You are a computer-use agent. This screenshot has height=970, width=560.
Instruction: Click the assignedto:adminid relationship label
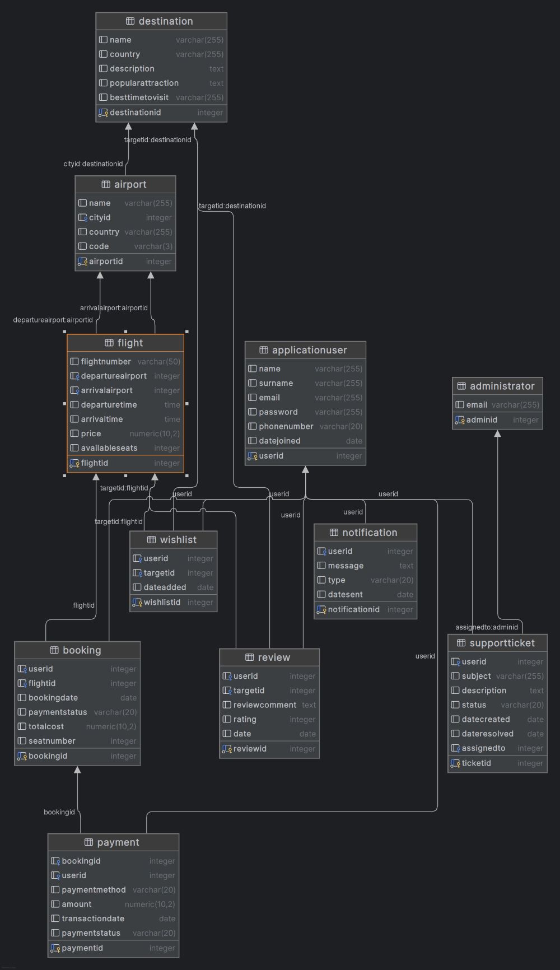(486, 627)
